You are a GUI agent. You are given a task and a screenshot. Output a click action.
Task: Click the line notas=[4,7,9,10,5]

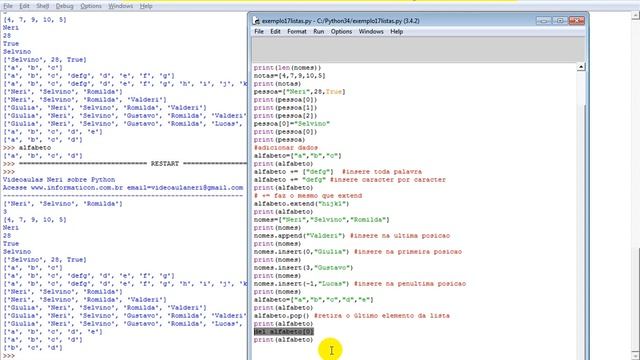coord(289,76)
